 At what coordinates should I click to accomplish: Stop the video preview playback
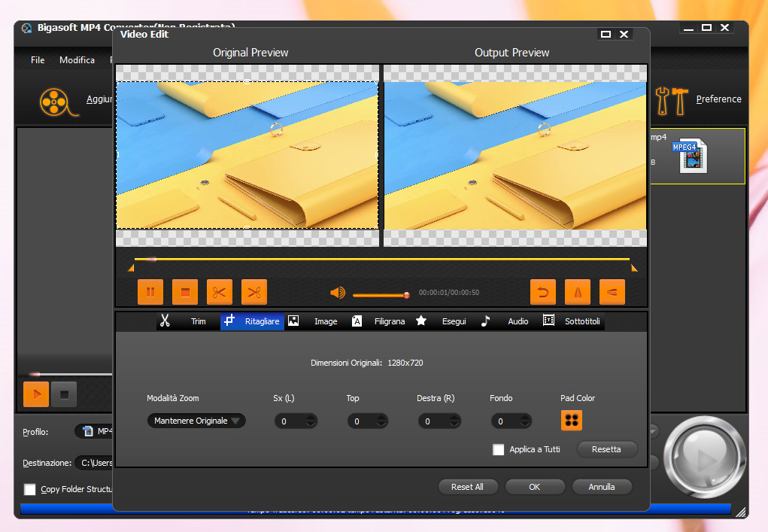185,292
